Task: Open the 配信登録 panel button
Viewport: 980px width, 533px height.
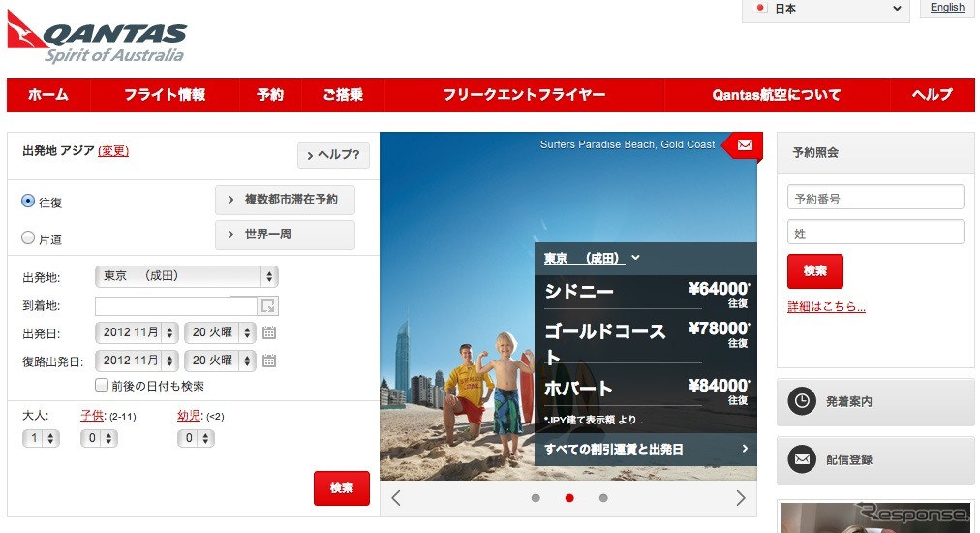Action: 875,459
